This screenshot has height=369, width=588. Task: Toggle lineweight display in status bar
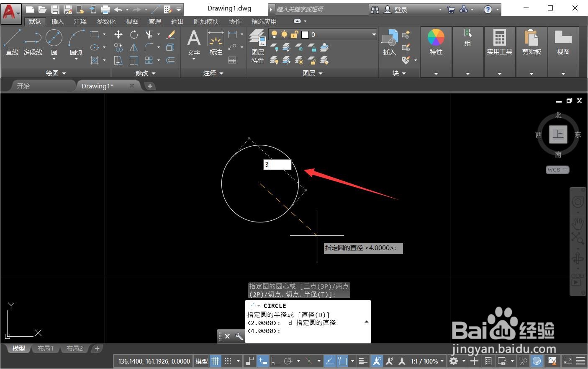363,361
